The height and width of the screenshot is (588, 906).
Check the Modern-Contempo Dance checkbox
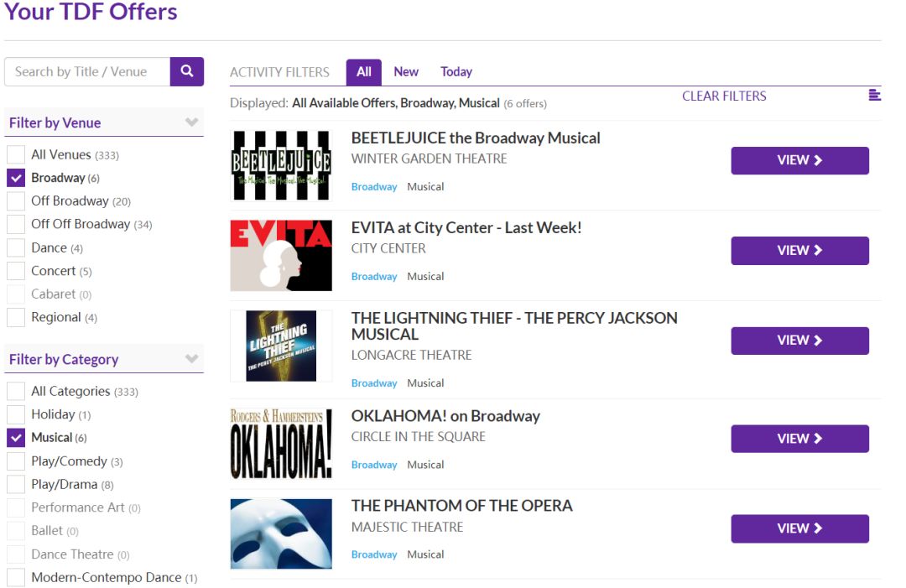16,577
